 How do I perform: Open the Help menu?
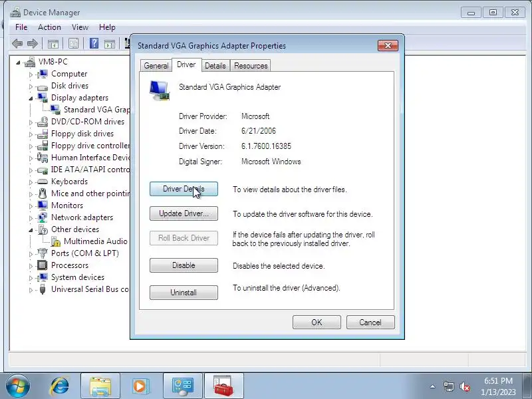(107, 27)
